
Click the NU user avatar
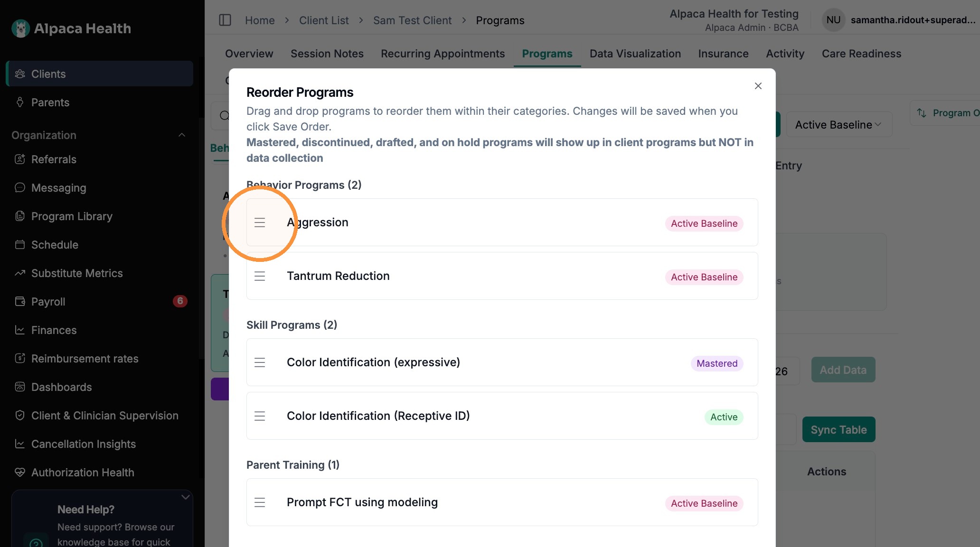833,20
